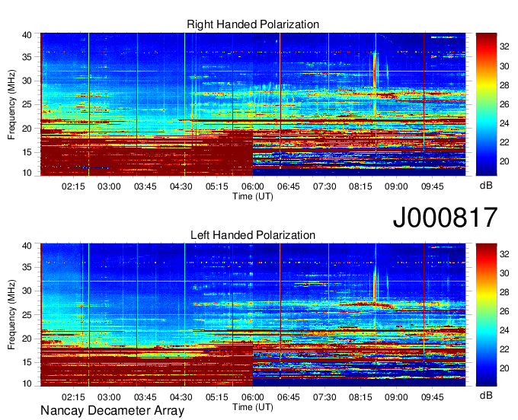The height and width of the screenshot is (420, 518).
Task: Click the '35' frequency tick of Left Handed plot
Action: tap(27, 267)
